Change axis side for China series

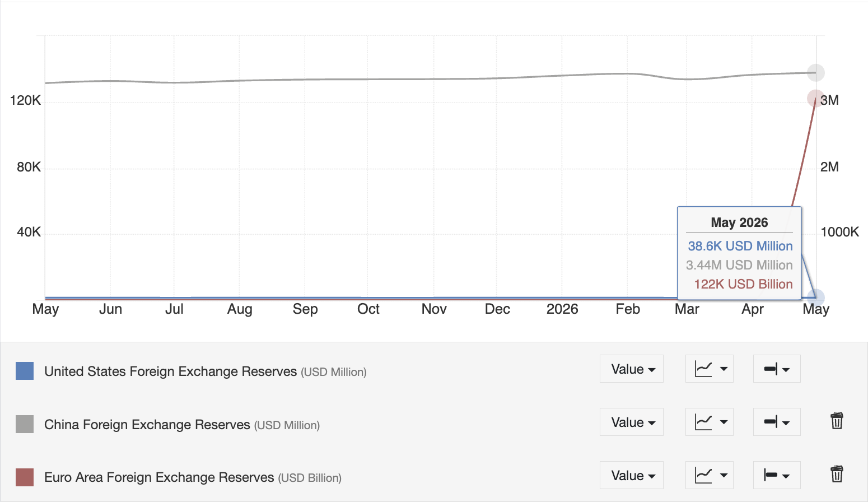coord(777,422)
